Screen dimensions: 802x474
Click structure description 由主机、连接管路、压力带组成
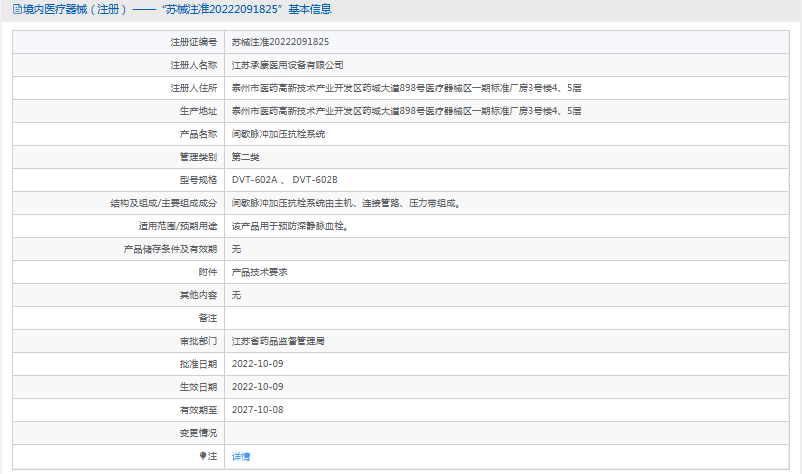click(390, 203)
